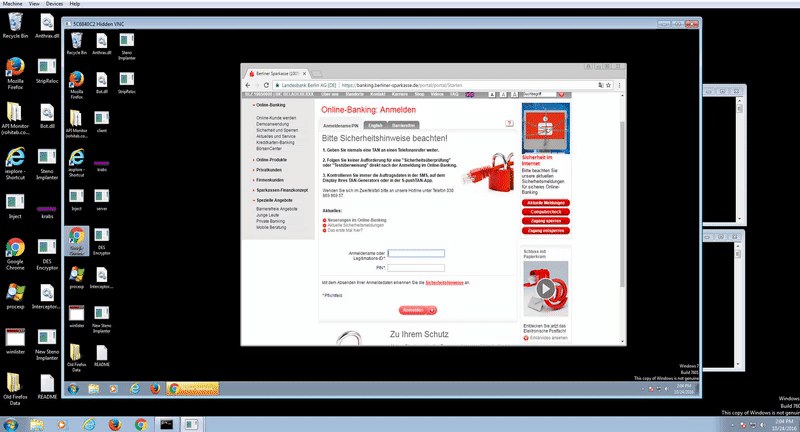Select API Monitor folder on host desktop

(x=15, y=117)
